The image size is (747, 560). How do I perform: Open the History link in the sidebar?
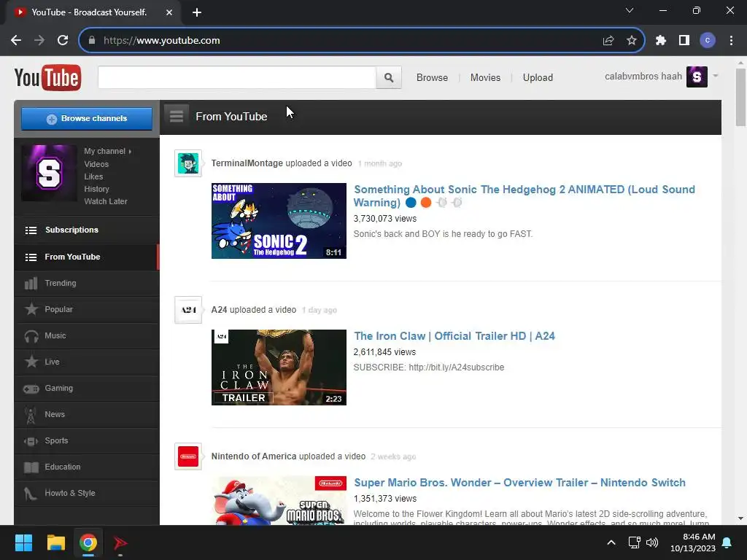[x=97, y=189]
